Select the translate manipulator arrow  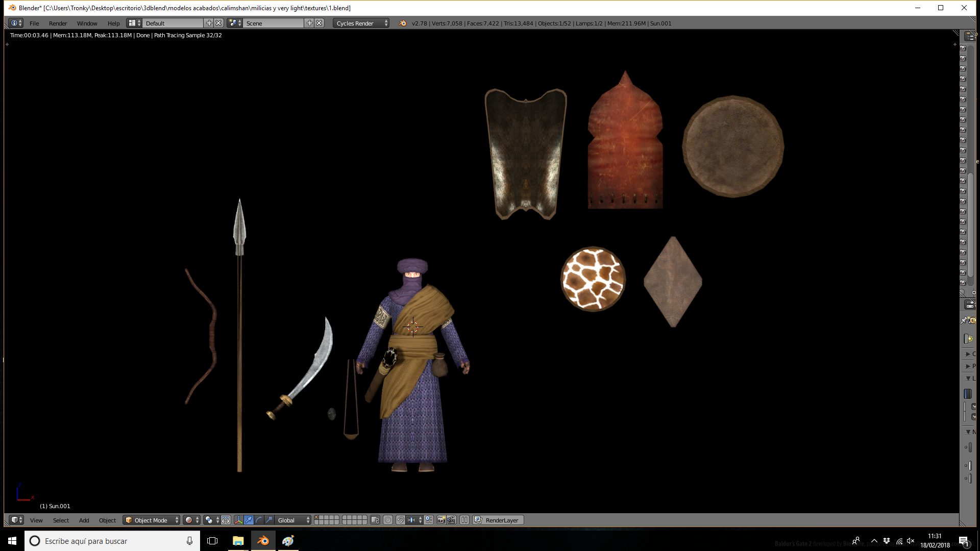(249, 520)
